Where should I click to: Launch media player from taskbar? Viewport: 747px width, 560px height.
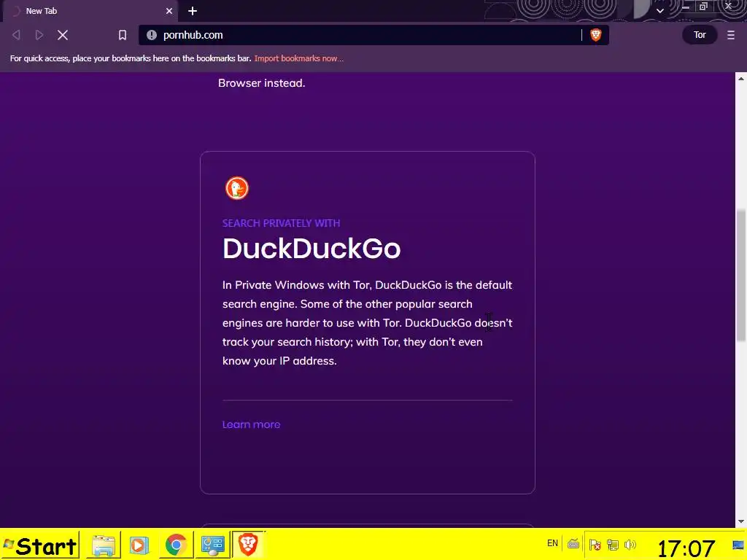(x=139, y=545)
